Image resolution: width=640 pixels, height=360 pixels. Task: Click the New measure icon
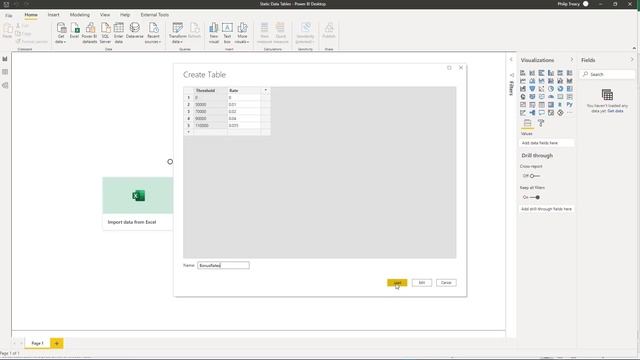[x=264, y=33]
